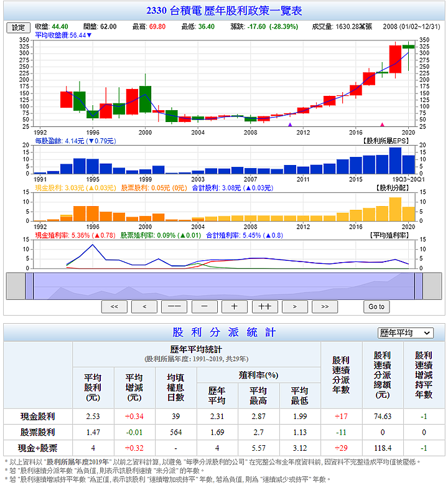Viewport: 448px width, 485px height.
Task: Click the green 2000 candlestick
Action: coord(146,99)
